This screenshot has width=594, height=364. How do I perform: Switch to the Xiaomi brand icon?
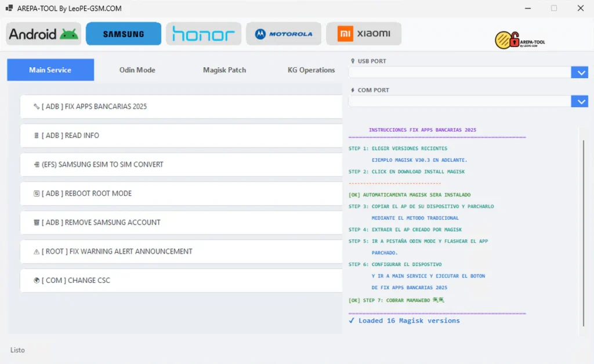point(364,34)
